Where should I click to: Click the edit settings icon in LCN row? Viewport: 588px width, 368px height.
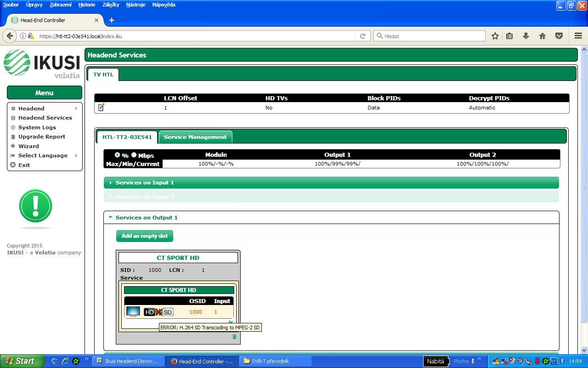point(101,108)
